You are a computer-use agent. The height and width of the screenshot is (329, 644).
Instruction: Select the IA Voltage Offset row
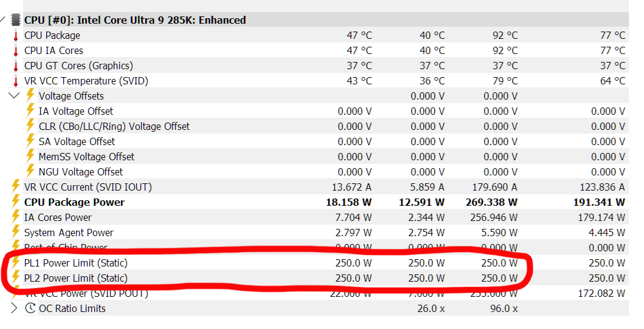tap(76, 112)
